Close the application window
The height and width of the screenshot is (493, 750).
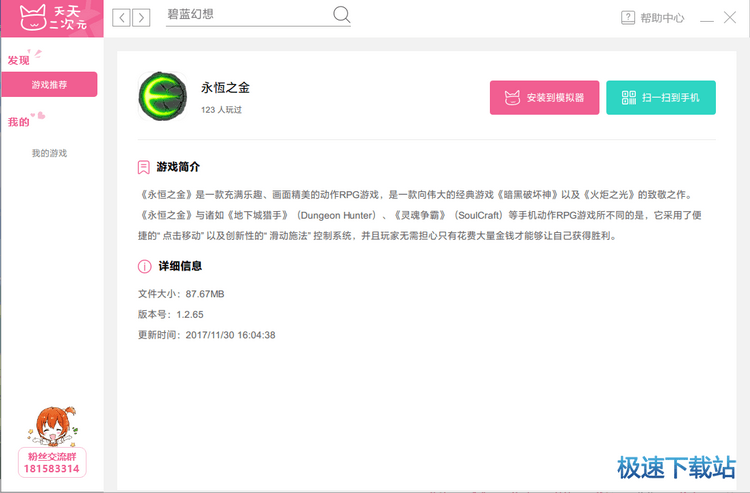point(730,18)
